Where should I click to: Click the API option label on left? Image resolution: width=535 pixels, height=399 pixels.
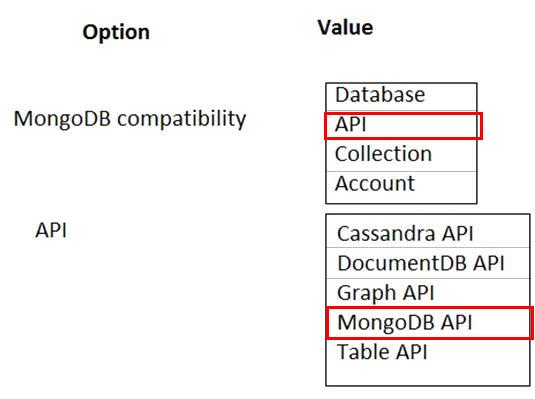click(x=51, y=230)
